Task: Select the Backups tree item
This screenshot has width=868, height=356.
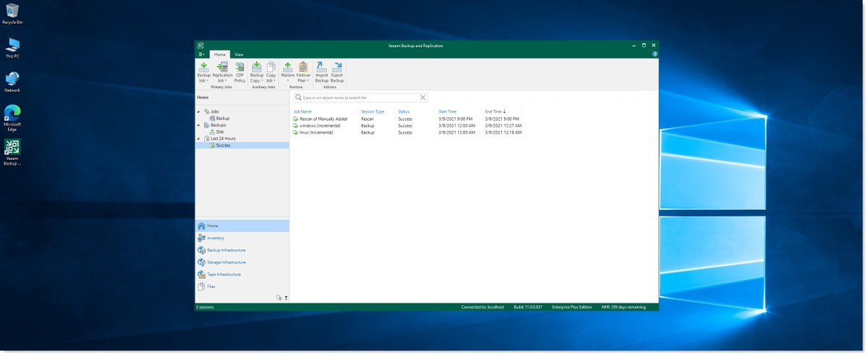Action: 218,125
